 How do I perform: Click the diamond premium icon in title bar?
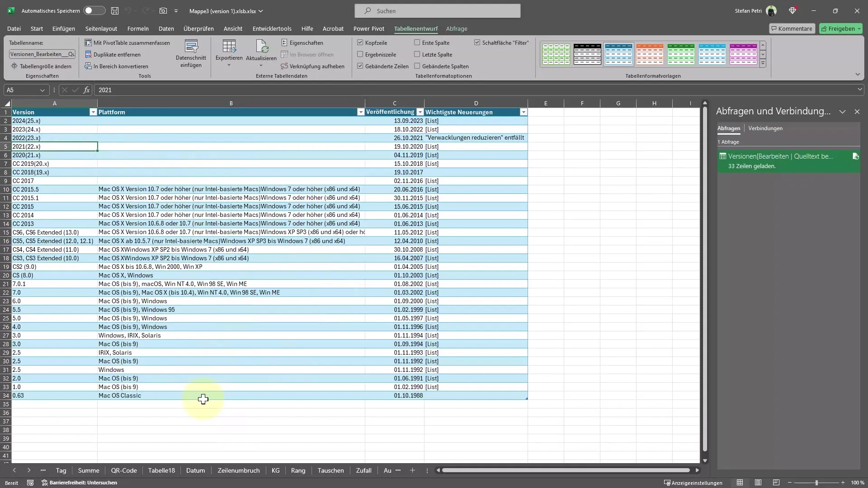793,10
